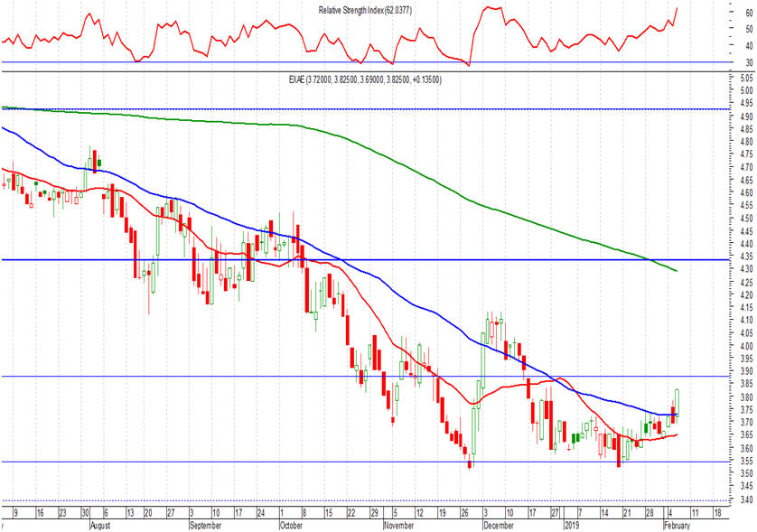
Task: Click date label 19 on the time axis
Action: [x=442, y=513]
